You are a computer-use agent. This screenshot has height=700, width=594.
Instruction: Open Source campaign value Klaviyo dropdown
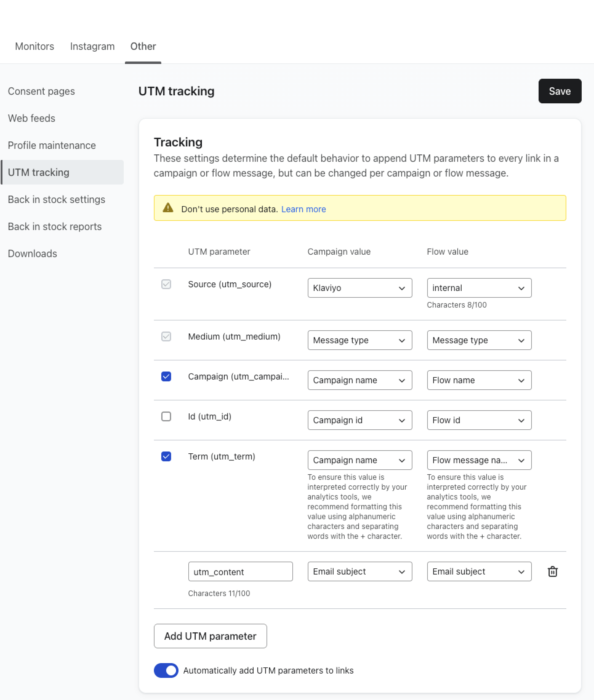pyautogui.click(x=360, y=288)
